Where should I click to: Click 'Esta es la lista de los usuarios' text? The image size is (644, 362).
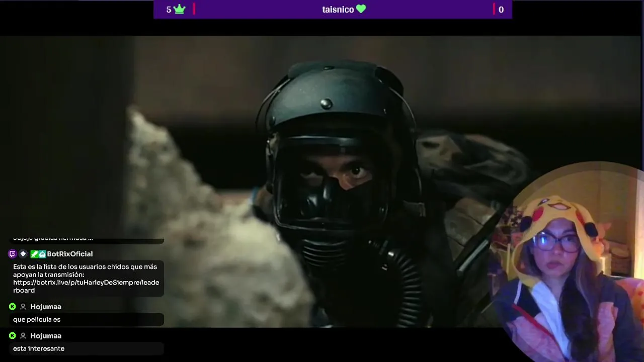pyautogui.click(x=61, y=266)
